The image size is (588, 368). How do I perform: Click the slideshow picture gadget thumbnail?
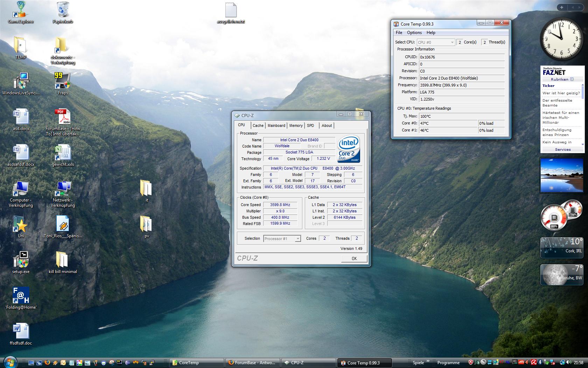(562, 175)
